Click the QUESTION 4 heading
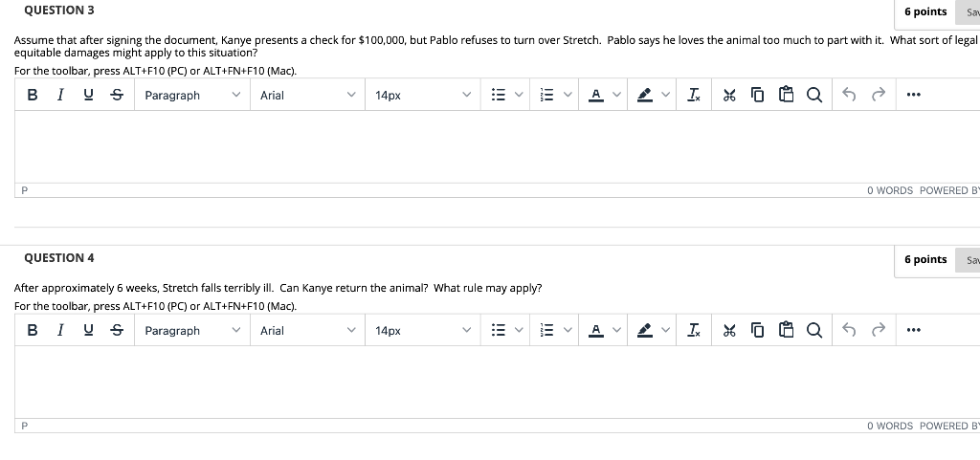 (x=59, y=258)
